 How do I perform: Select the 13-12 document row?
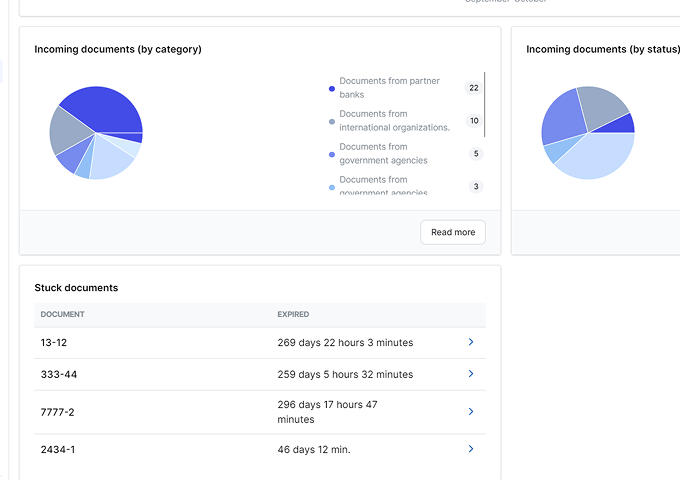click(260, 343)
